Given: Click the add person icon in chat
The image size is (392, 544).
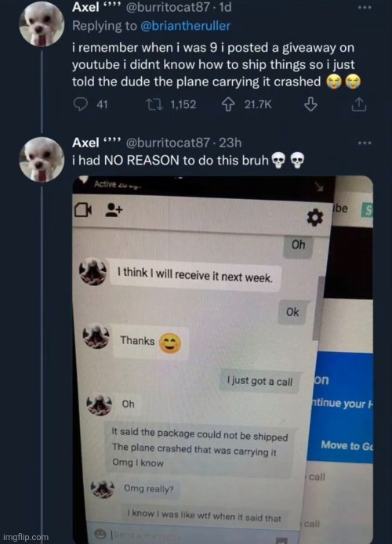Looking at the screenshot, I should pos(114,209).
